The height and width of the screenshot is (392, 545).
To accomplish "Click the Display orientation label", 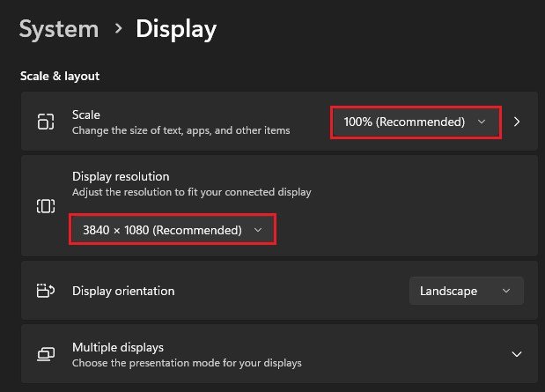I will 123,291.
